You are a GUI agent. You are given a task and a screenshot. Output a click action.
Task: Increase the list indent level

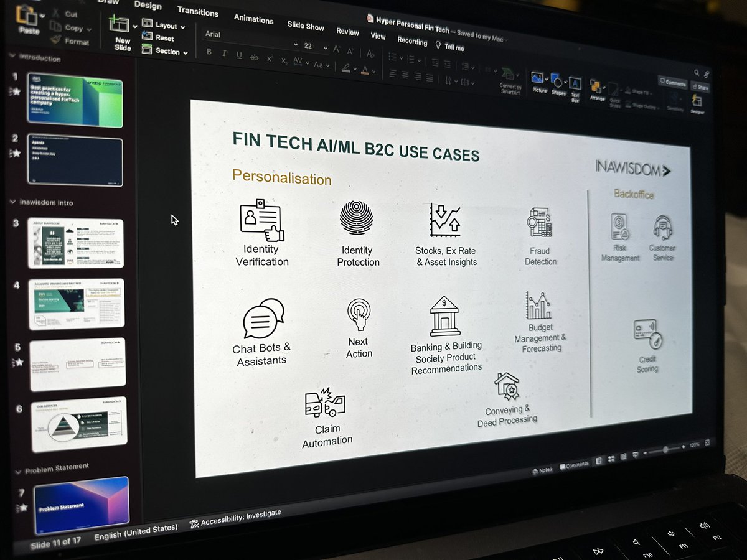click(448, 64)
